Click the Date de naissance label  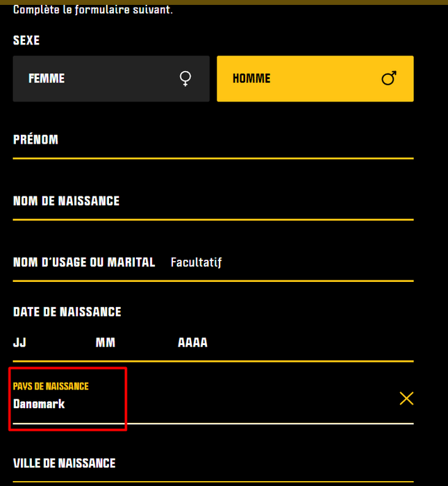click(67, 312)
